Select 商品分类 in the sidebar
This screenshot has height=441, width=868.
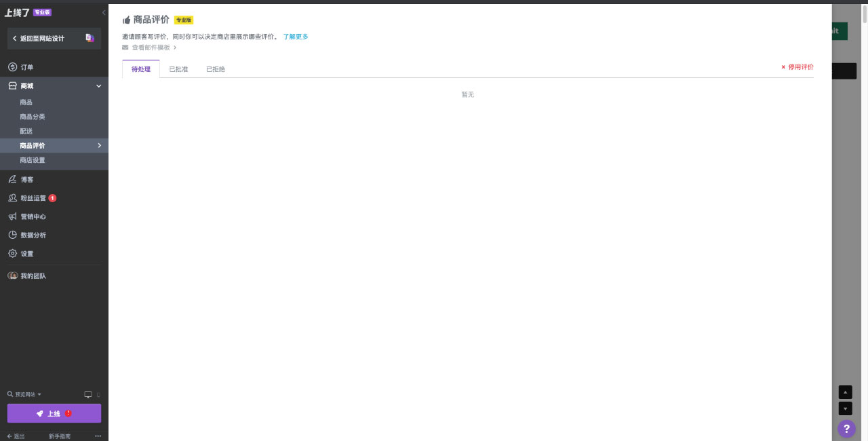[x=33, y=117]
